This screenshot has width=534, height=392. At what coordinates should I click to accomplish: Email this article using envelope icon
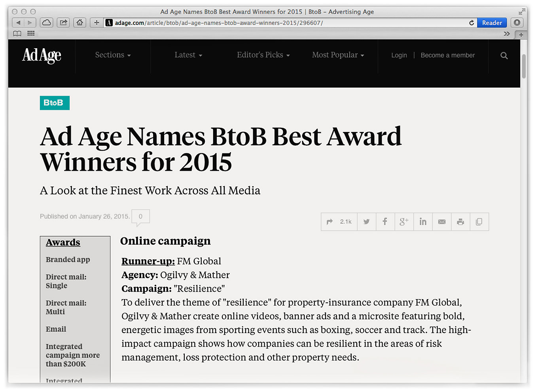tap(442, 222)
